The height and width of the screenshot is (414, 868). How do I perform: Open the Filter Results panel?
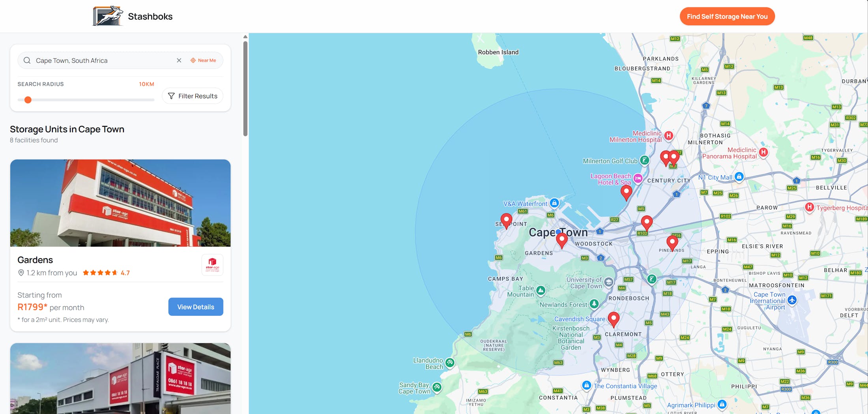click(193, 96)
